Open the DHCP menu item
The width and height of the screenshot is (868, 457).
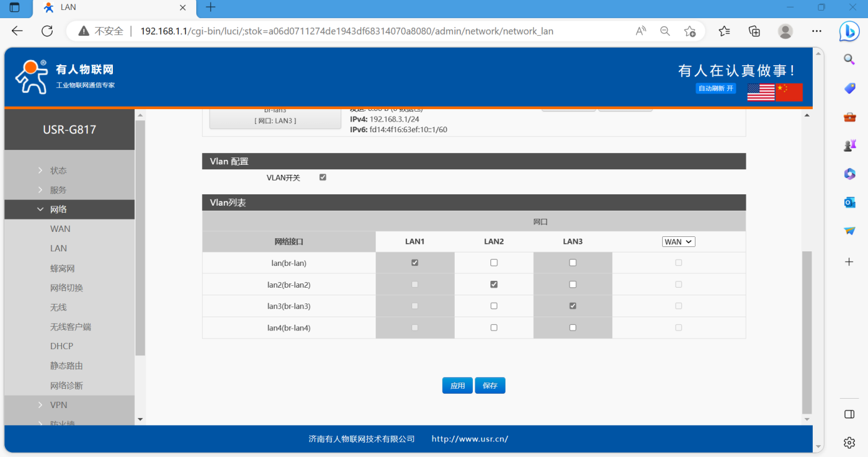click(x=61, y=346)
